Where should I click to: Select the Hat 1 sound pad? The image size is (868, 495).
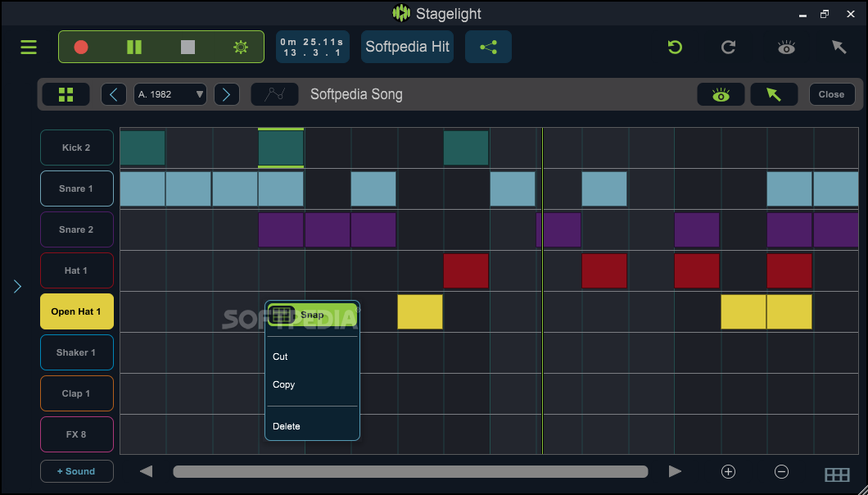pos(77,270)
